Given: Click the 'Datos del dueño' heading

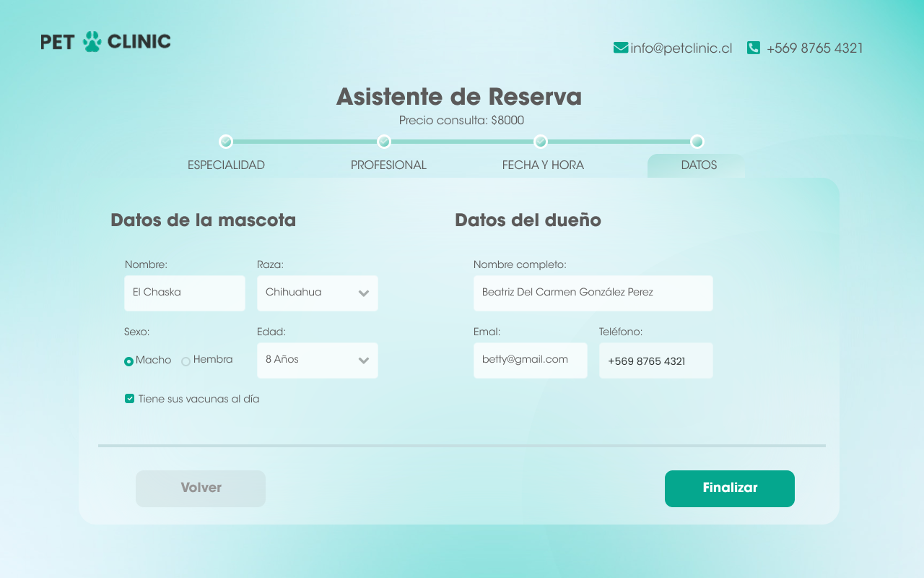Looking at the screenshot, I should point(528,220).
